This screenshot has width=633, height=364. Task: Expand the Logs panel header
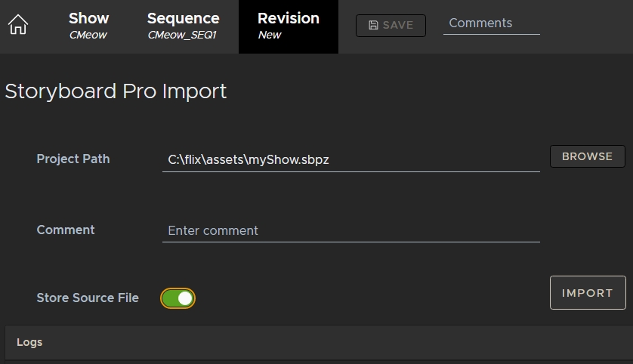point(316,342)
